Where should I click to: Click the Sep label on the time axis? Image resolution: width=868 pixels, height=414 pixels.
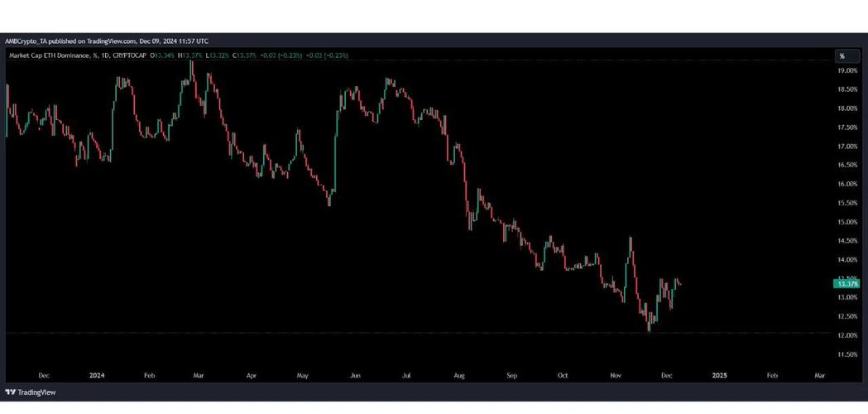511,375
